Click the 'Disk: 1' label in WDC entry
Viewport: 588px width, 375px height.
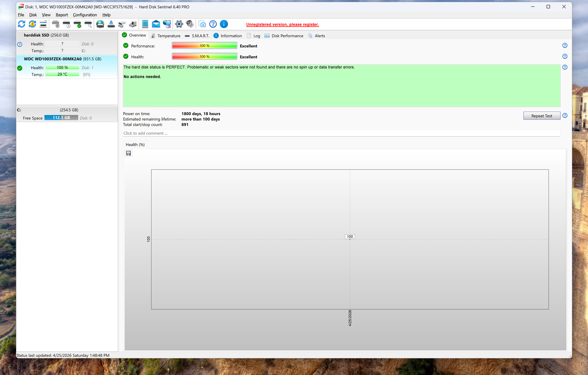pos(87,68)
